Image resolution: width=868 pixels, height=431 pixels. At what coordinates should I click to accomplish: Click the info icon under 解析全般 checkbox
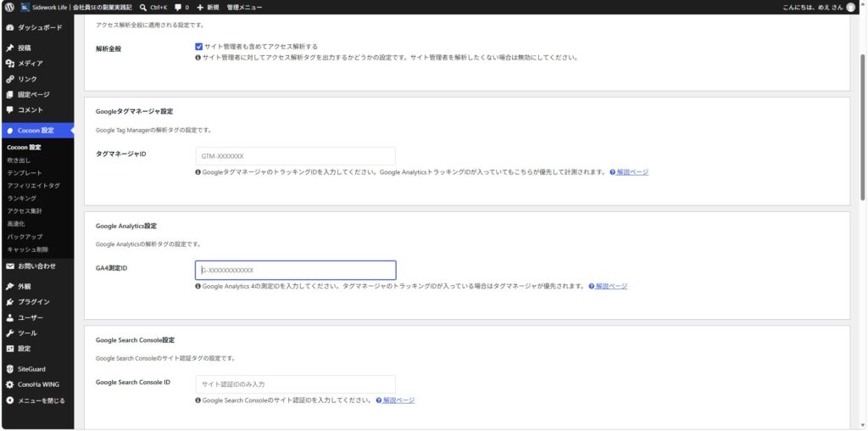tap(198, 58)
